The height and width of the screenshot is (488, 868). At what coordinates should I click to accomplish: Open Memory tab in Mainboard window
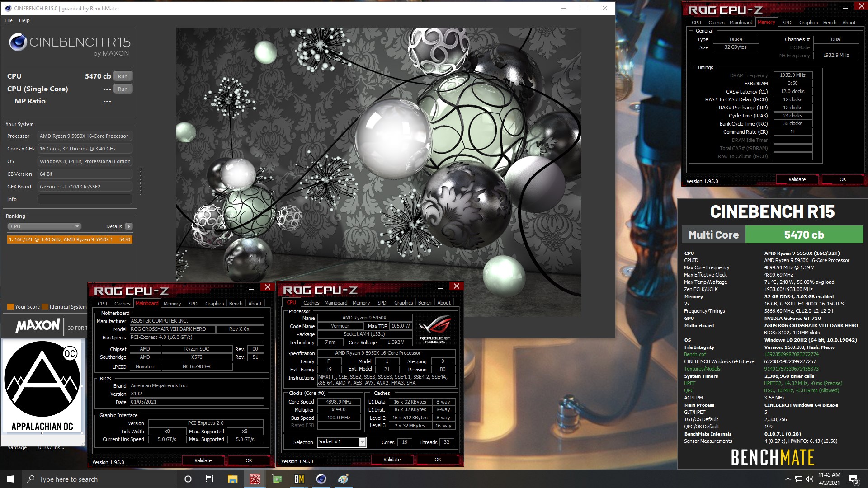click(172, 304)
